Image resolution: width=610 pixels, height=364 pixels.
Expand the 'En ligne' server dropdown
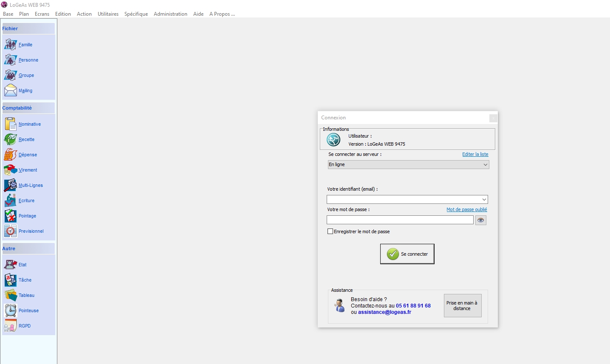coord(485,165)
